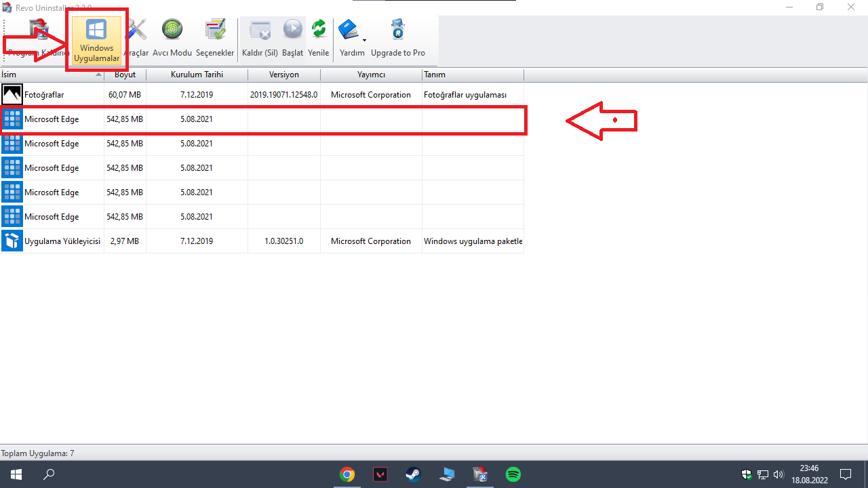Open Windows Security tray icon
This screenshot has width=868, height=488.
tap(747, 474)
